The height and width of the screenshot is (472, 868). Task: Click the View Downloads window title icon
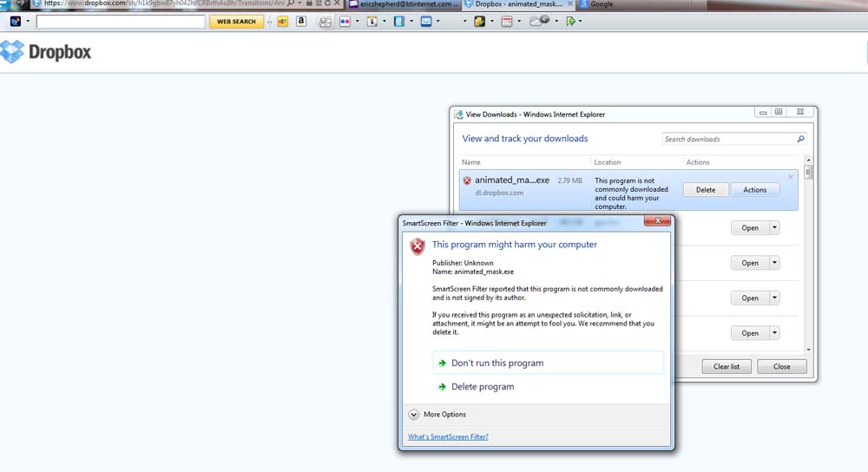(458, 115)
